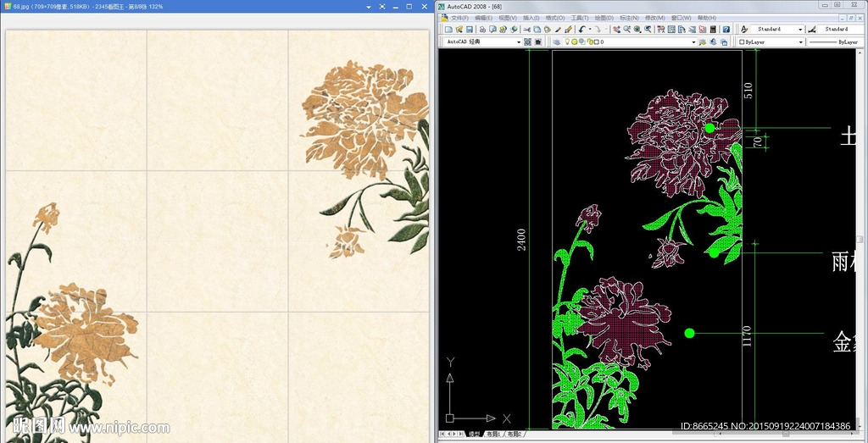Click the Zoom window icon

click(637, 30)
